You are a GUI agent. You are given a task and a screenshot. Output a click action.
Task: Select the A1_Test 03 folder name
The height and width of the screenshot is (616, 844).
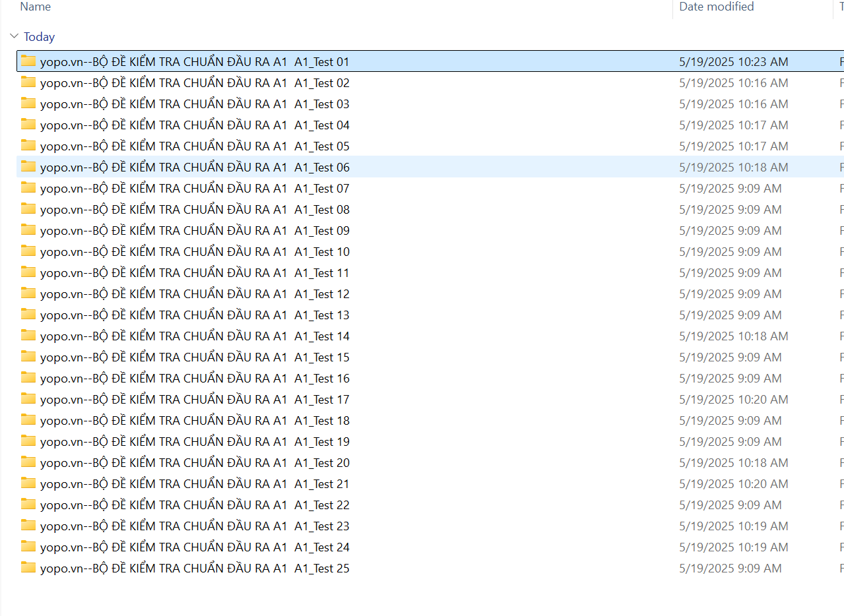[195, 104]
